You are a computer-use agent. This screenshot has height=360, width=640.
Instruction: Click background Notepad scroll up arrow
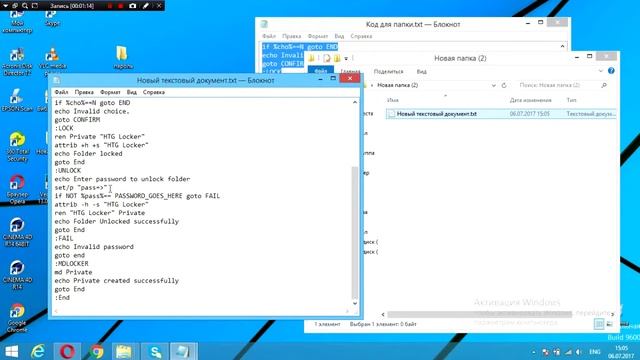point(562,46)
